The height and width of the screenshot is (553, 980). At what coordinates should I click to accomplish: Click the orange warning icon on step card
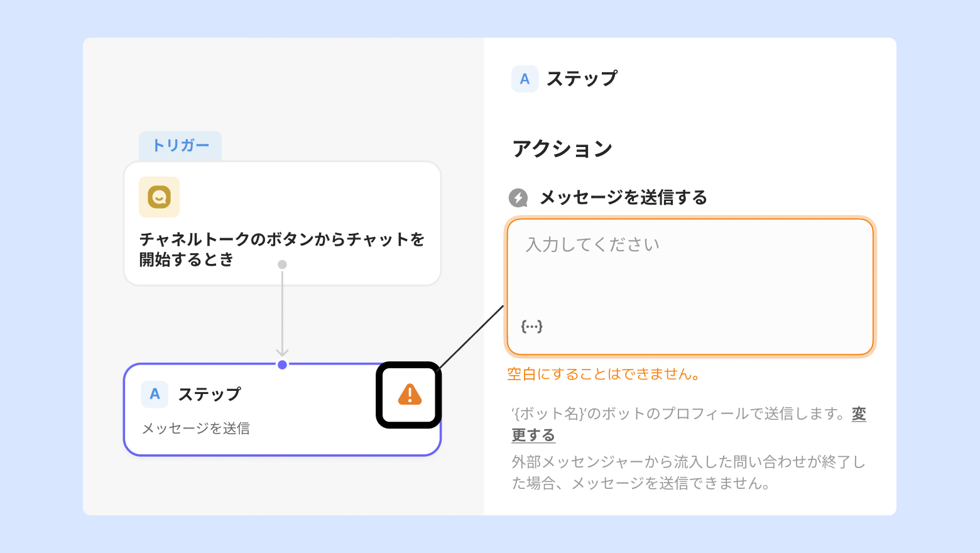click(410, 395)
